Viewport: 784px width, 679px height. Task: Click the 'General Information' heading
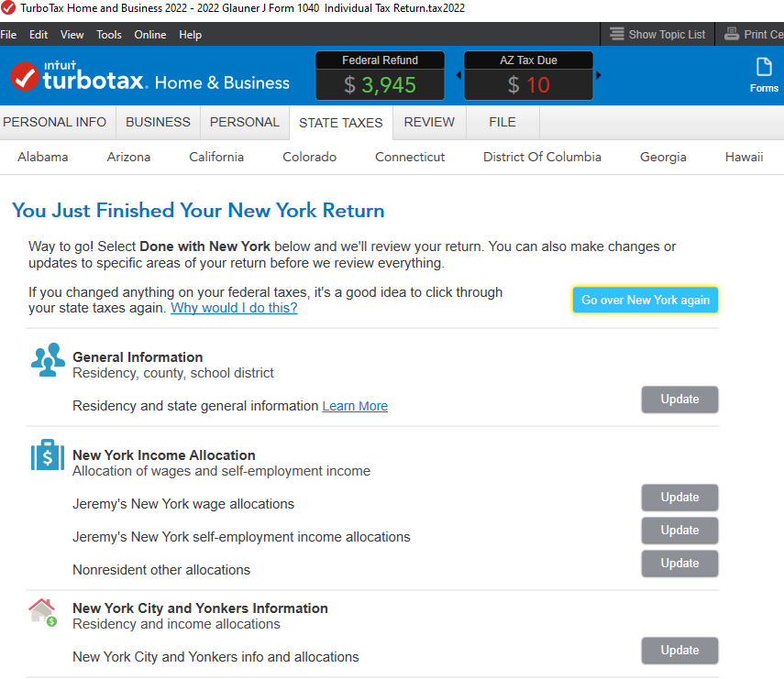(x=138, y=357)
